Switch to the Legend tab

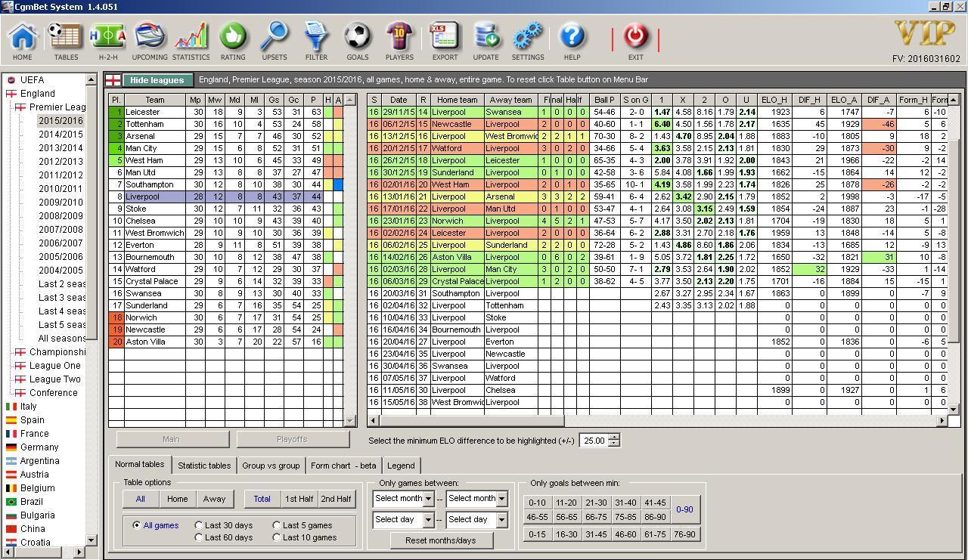(401, 466)
